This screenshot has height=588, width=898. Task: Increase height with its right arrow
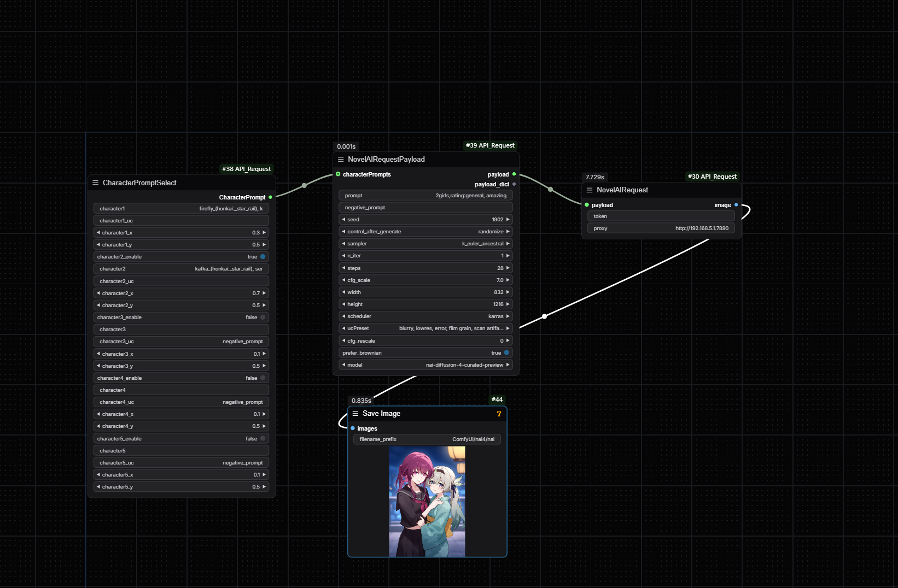[x=508, y=304]
